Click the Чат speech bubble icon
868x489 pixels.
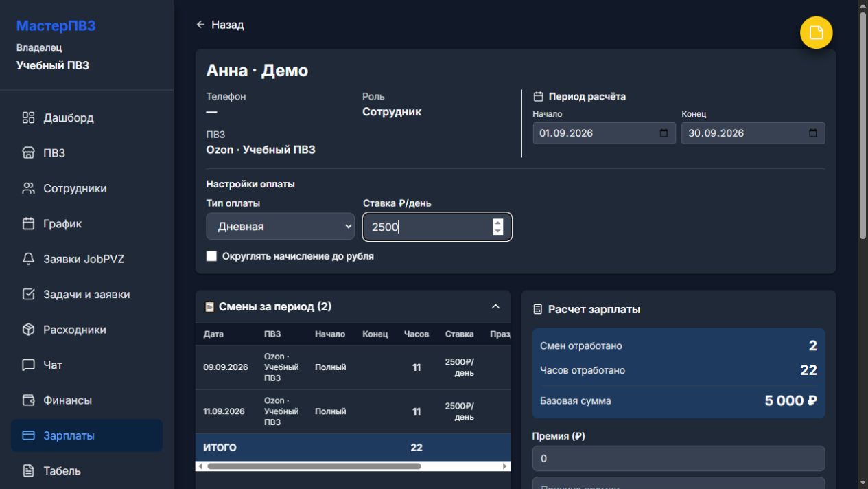28,365
